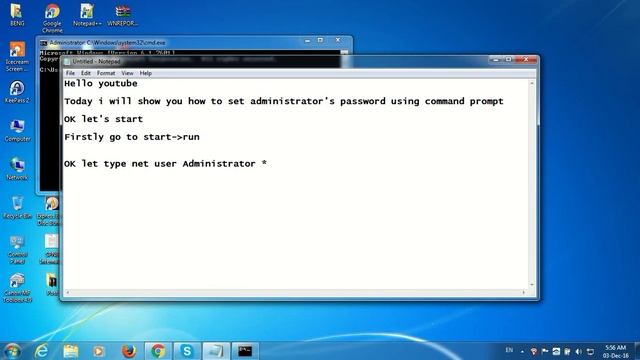The width and height of the screenshot is (640, 360).
Task: Minimize the Notepad window
Action: point(496,60)
